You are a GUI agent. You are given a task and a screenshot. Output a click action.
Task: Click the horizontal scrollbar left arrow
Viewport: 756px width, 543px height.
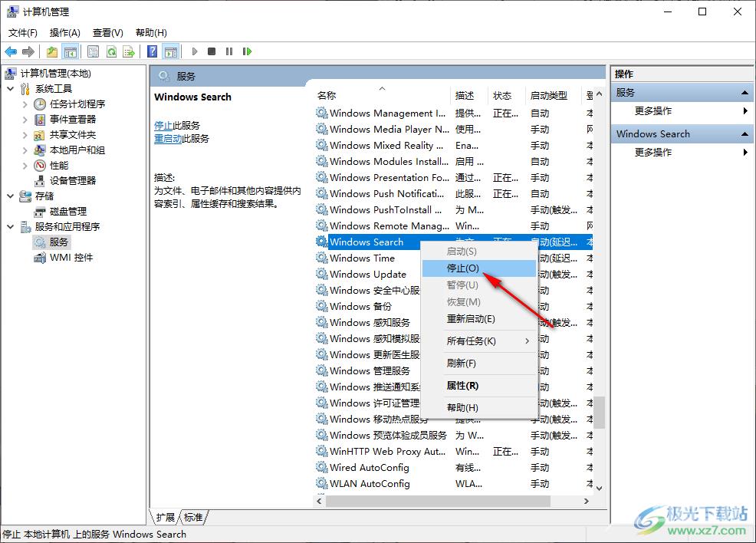[319, 502]
